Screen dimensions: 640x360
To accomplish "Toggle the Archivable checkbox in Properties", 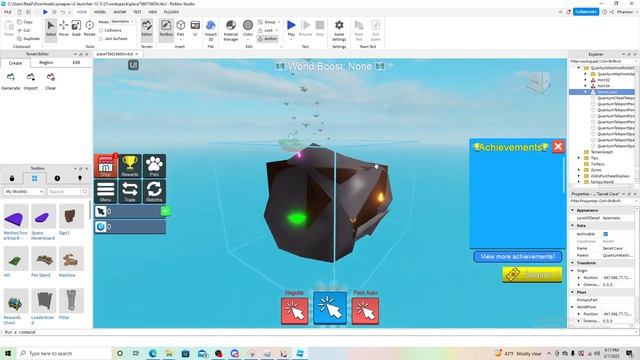I will coord(606,234).
